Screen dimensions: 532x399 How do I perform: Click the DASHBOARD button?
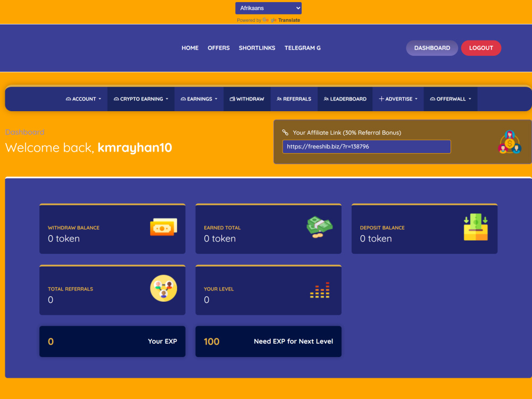(432, 48)
